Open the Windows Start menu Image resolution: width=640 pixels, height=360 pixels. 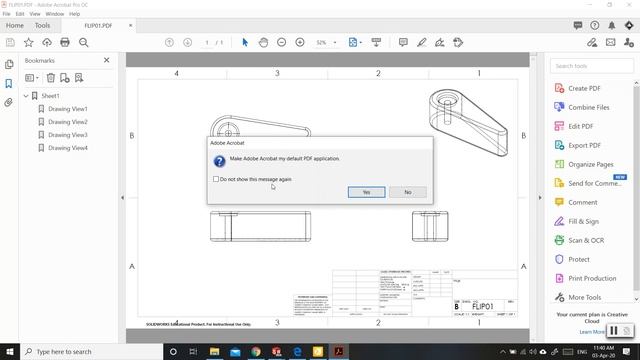10,351
